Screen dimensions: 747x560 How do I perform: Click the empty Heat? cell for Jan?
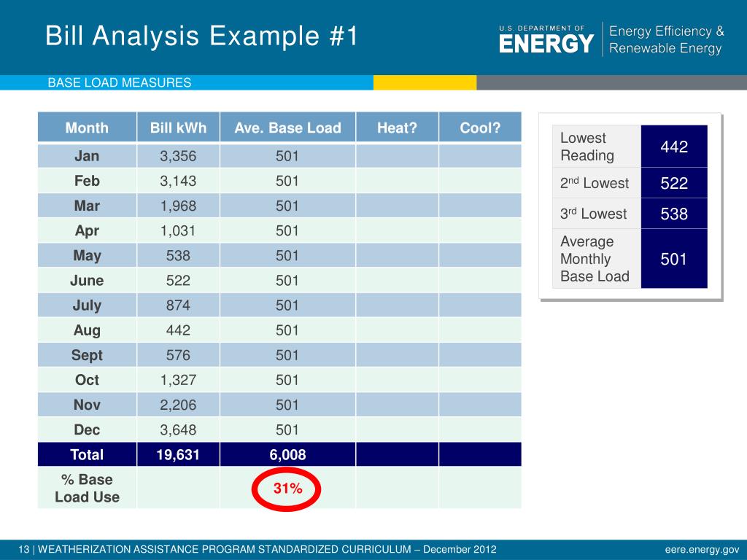tap(397, 156)
